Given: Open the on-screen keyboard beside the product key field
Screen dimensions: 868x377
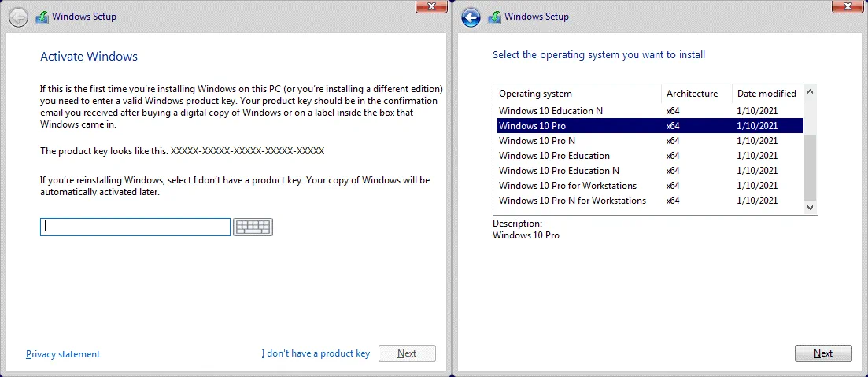Looking at the screenshot, I should (253, 227).
